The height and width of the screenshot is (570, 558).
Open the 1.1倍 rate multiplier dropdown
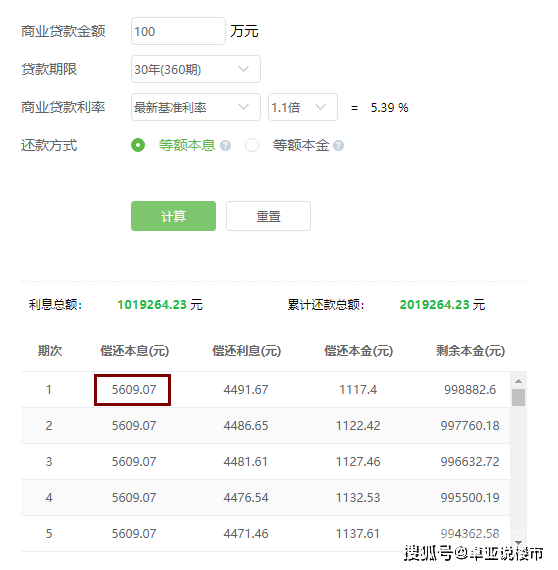point(303,107)
